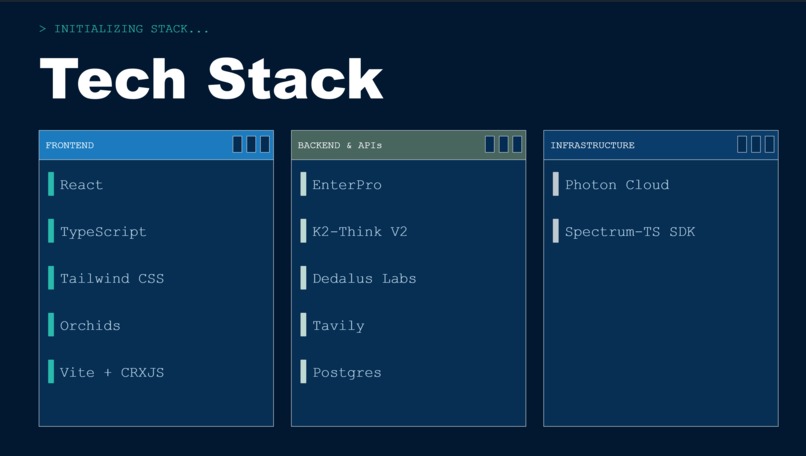Click first window control of INFRASTRUCTURE panel
Screen dimensions: 806x456
tap(742, 144)
